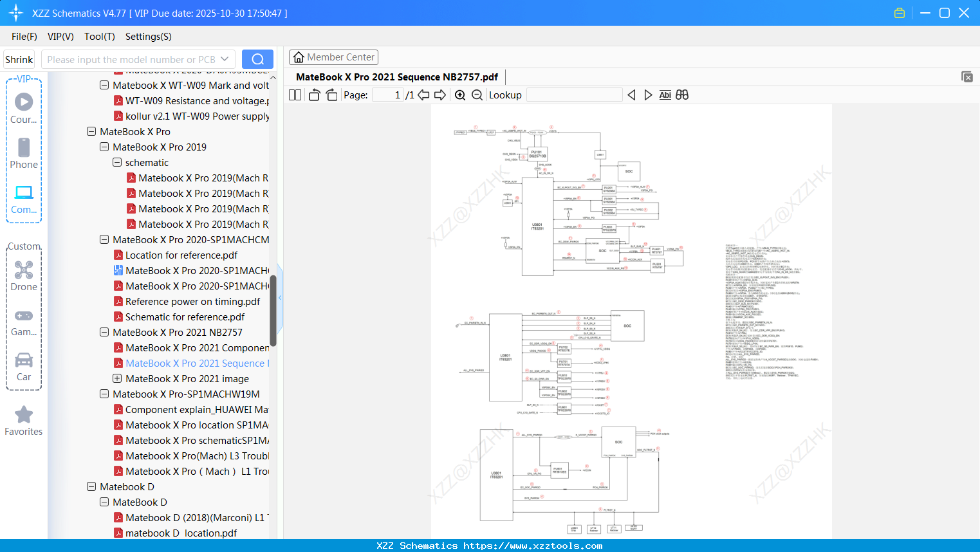Open the model search dropdown arrow

(225, 59)
